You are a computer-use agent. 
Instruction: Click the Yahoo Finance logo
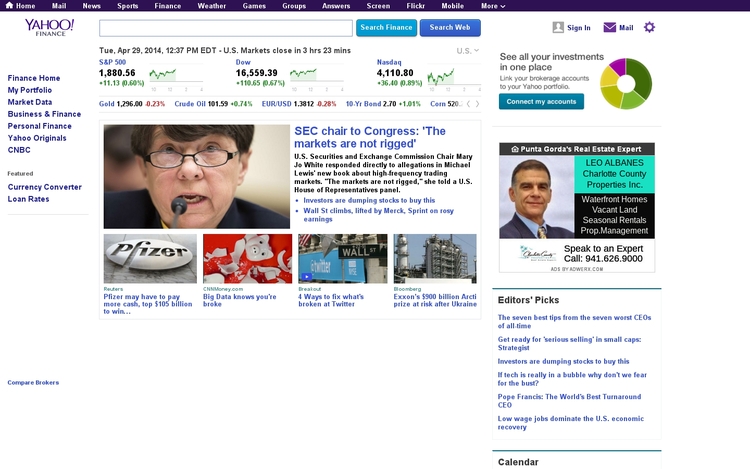coord(50,27)
